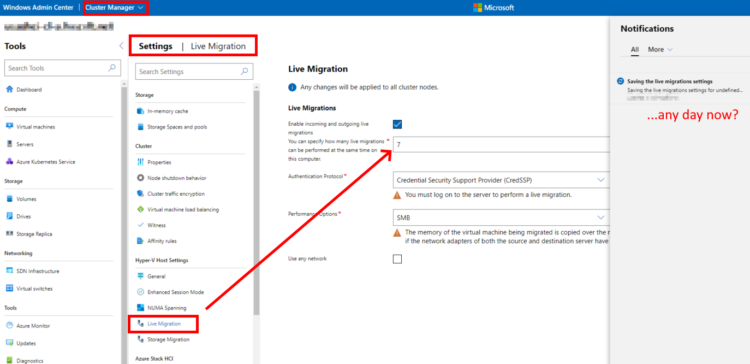Click the Drives icon
Viewport: 750px width, 364px height.
click(9, 216)
